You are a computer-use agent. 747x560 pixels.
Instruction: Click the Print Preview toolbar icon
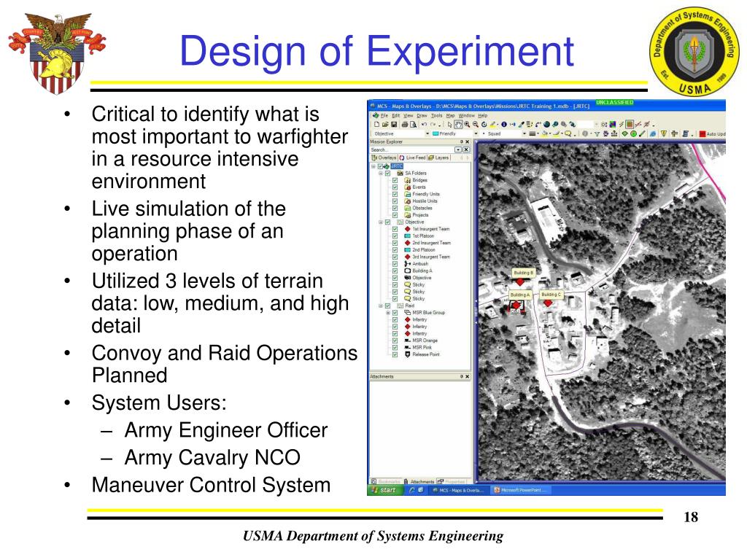click(x=413, y=124)
